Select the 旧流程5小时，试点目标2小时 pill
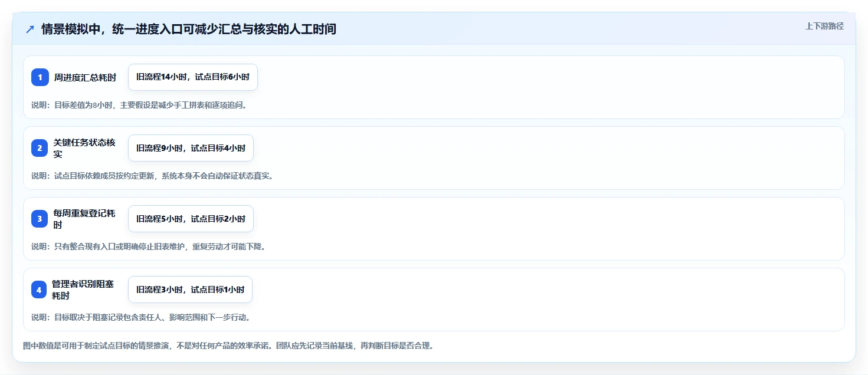 [x=191, y=219]
